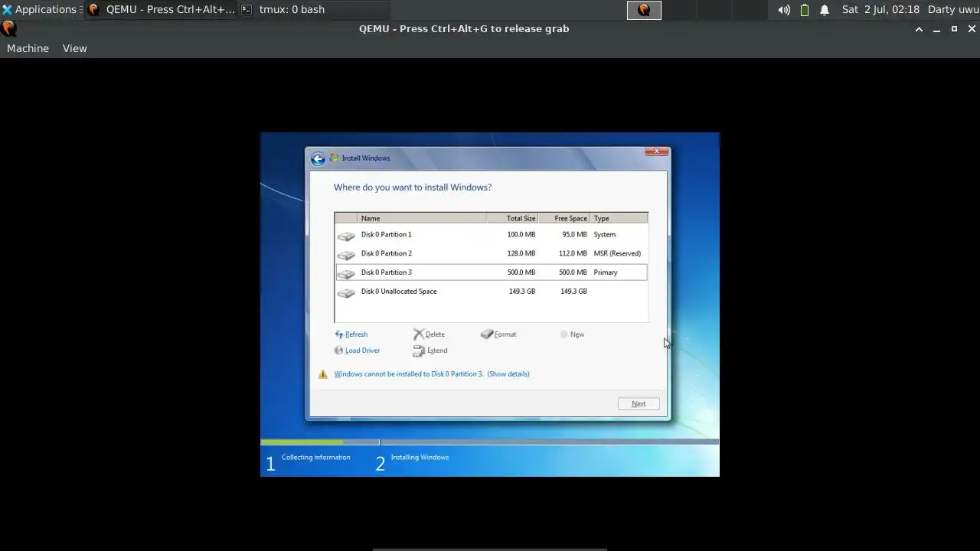Select Disk 0 Partition 3 row
This screenshot has width=980, height=551.
tap(491, 272)
